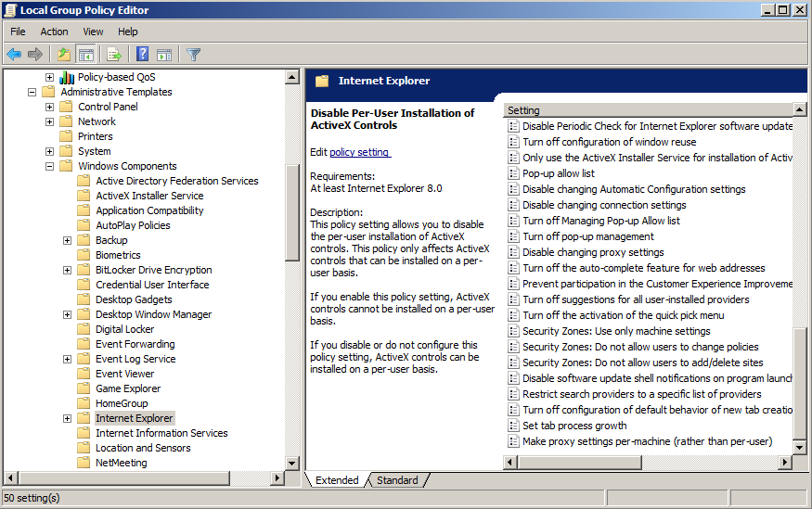Open the View menu
Viewport: 812px width, 509px height.
click(93, 32)
